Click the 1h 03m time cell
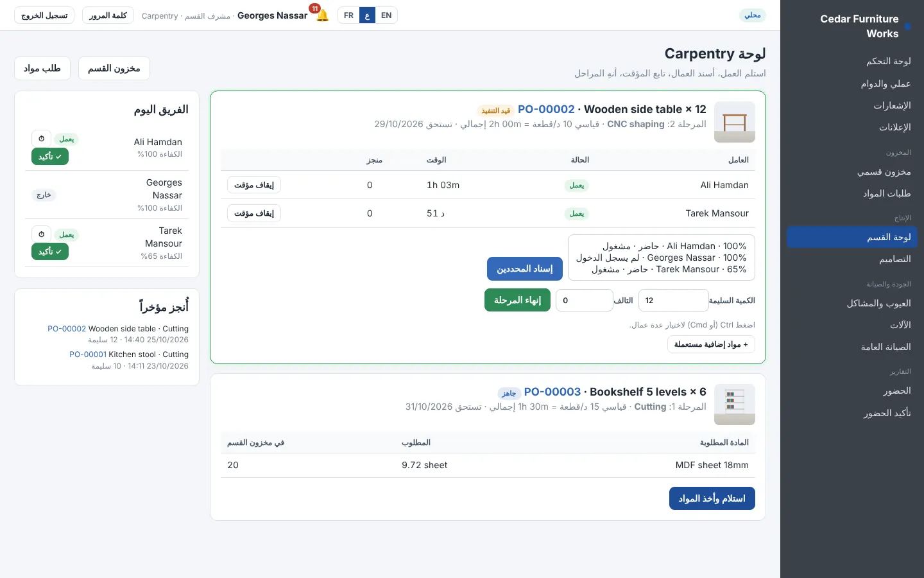The height and width of the screenshot is (578, 924). 443,185
